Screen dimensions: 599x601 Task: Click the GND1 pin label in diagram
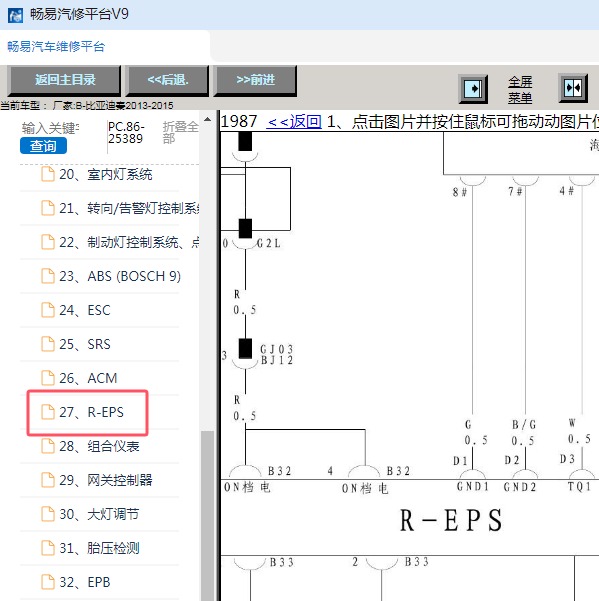(x=473, y=487)
